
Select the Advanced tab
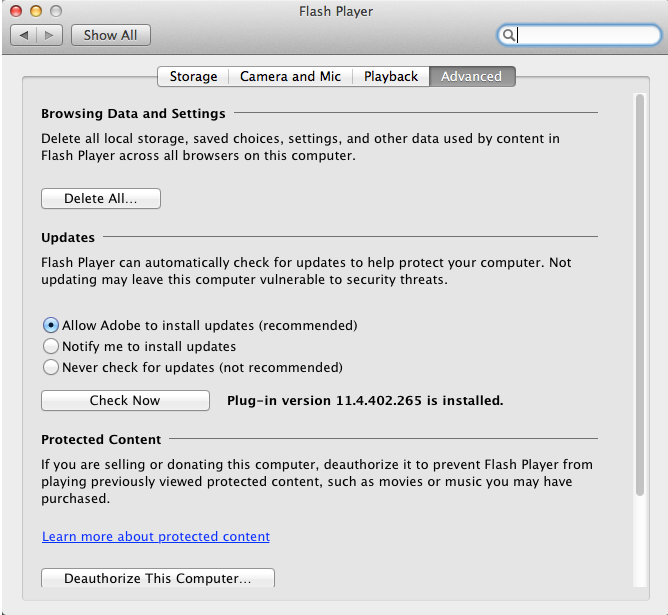pyautogui.click(x=472, y=76)
